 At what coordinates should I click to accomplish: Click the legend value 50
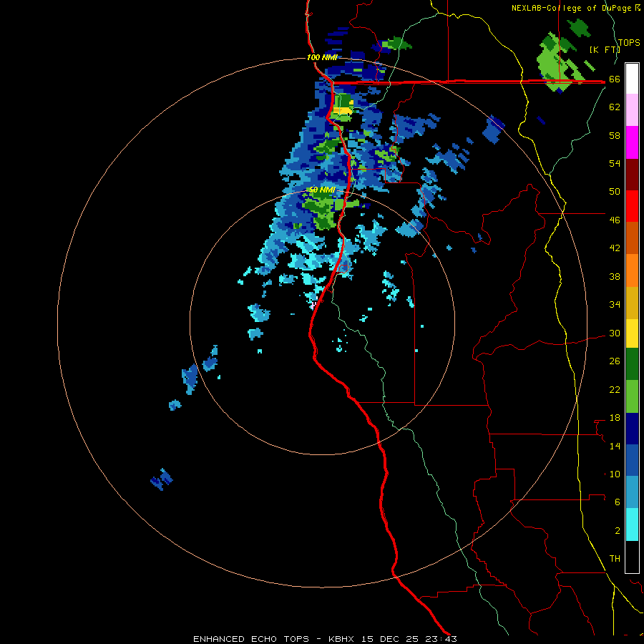pos(615,192)
